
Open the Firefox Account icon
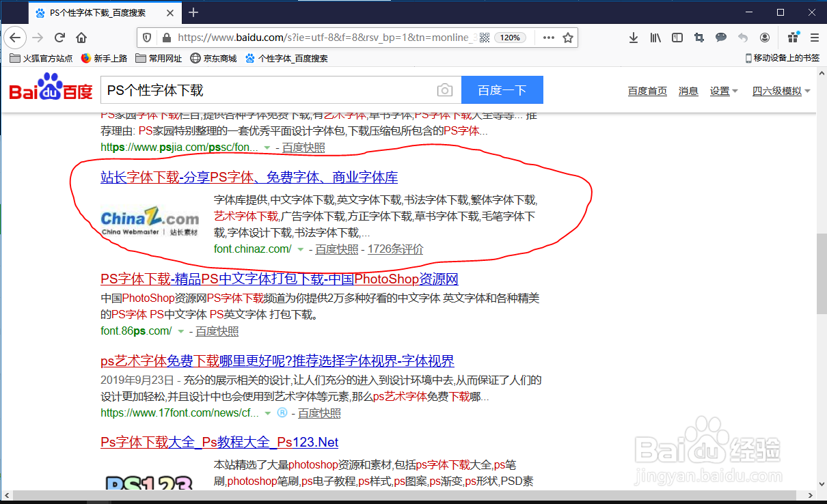[x=764, y=38]
